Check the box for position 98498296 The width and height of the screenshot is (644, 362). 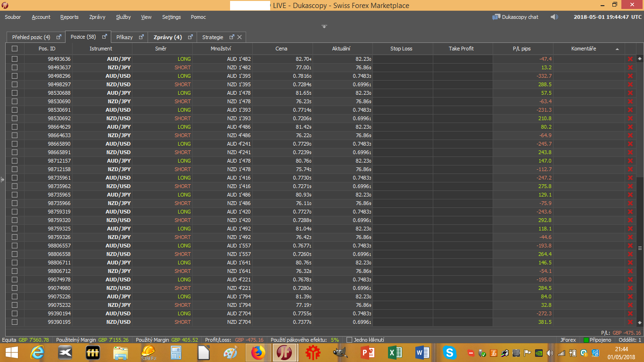pyautogui.click(x=15, y=76)
